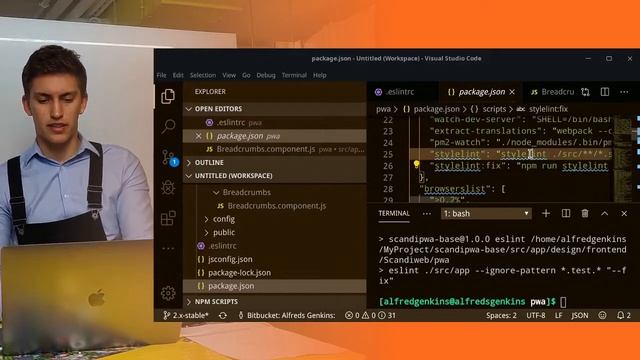Change end of line sequence LF
Screen dimensions: 640x360
click(x=559, y=315)
